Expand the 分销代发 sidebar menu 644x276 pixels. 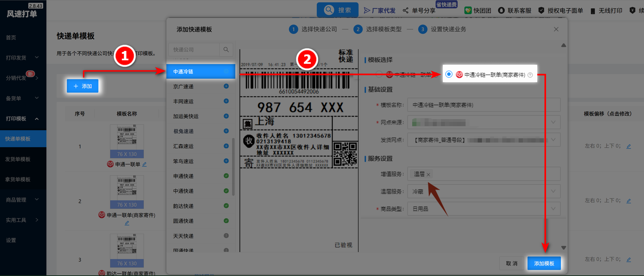(x=23, y=78)
